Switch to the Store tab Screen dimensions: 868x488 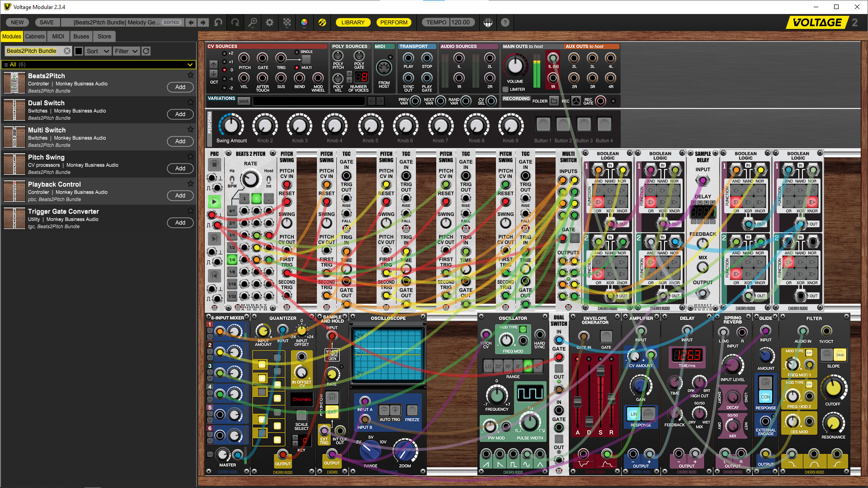coord(104,36)
